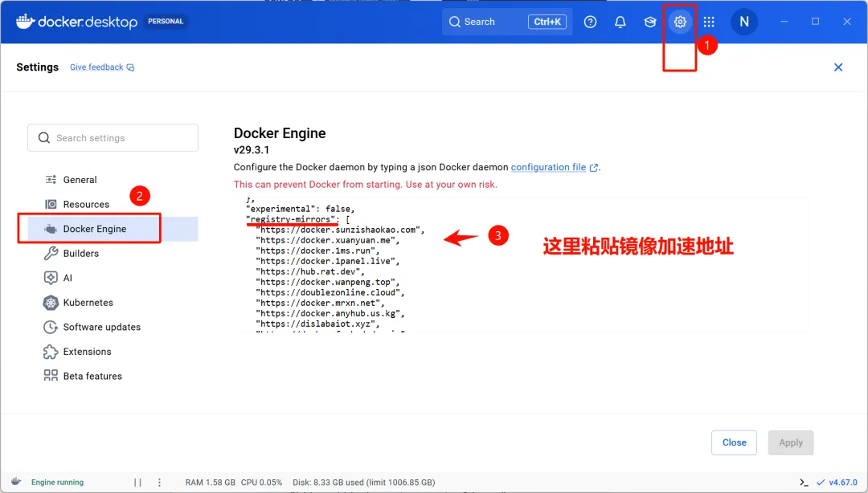868x493 pixels.
Task: Click the Close button
Action: [734, 442]
